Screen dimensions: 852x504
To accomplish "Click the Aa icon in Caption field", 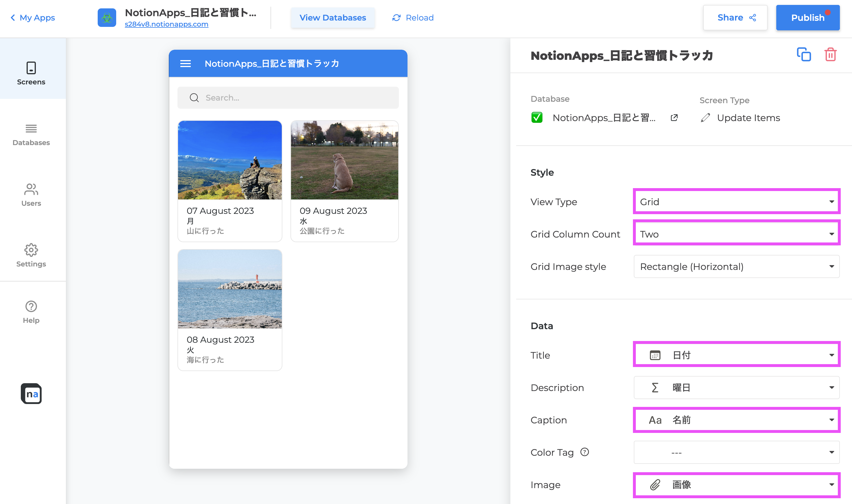I will point(655,420).
